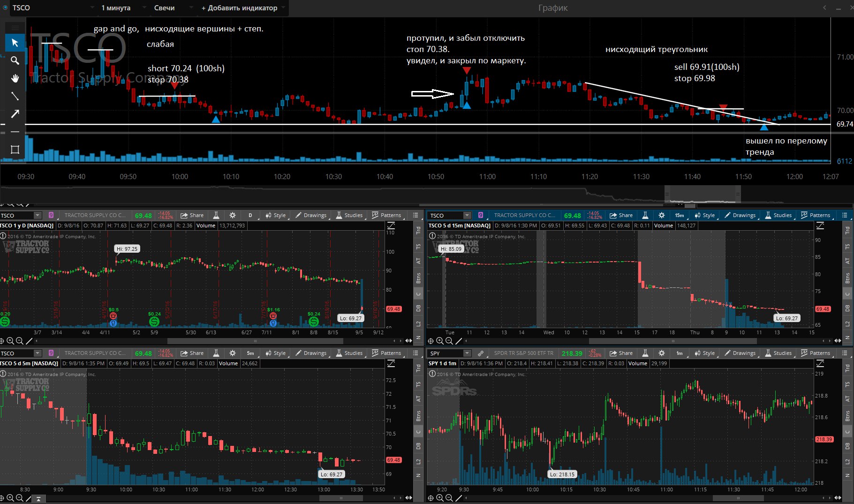Open the list menu icon in TSCO daily panel
This screenshot has width=854, height=504.
coord(416,215)
